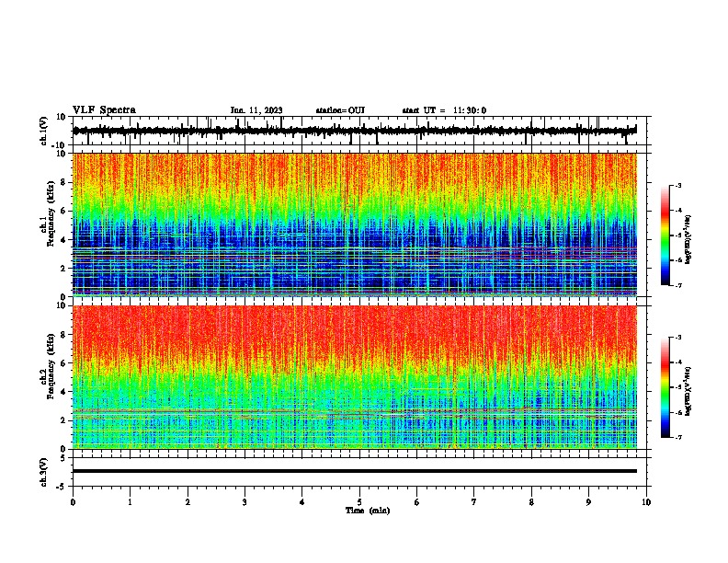Click the "start UT = 11:30:0" label

click(x=444, y=110)
